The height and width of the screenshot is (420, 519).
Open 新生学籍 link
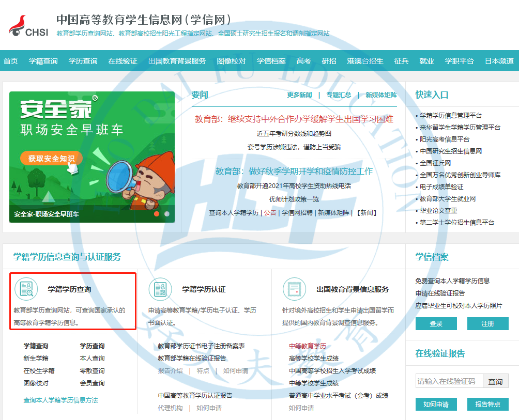(36, 359)
